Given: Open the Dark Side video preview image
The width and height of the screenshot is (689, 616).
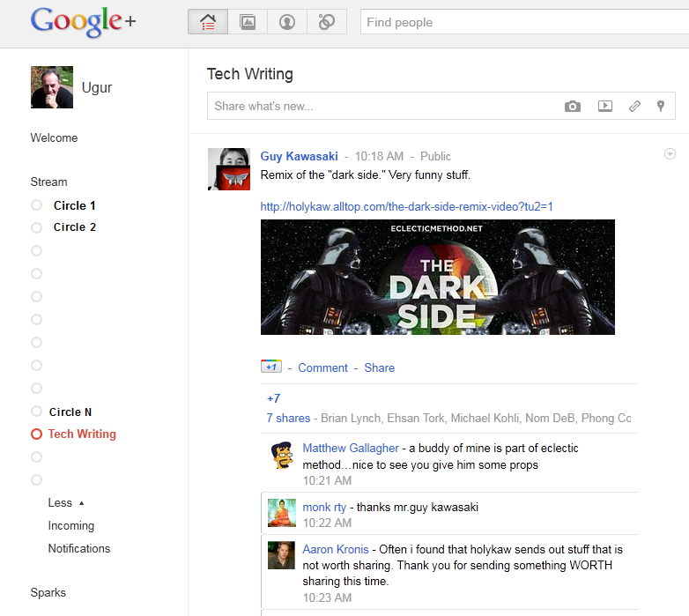Looking at the screenshot, I should pos(438,278).
